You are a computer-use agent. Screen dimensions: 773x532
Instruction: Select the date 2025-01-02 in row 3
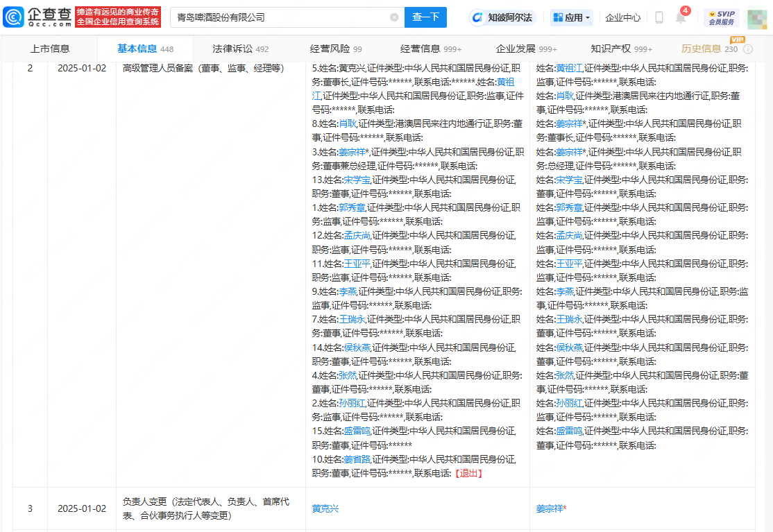[82, 508]
